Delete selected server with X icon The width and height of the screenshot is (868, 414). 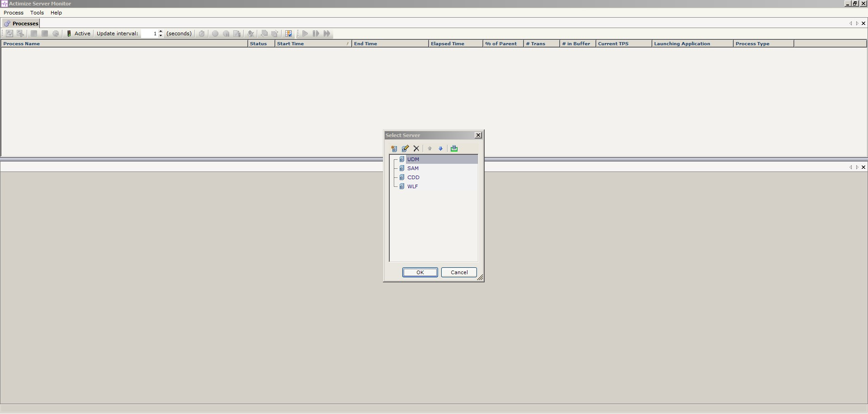click(416, 148)
